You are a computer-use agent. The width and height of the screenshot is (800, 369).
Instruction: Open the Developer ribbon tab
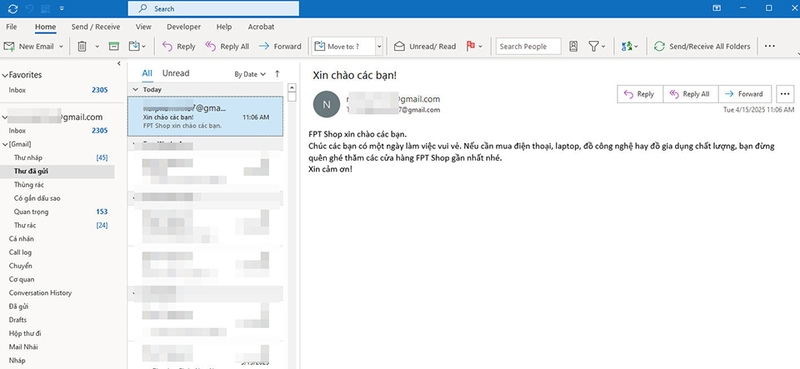click(184, 27)
